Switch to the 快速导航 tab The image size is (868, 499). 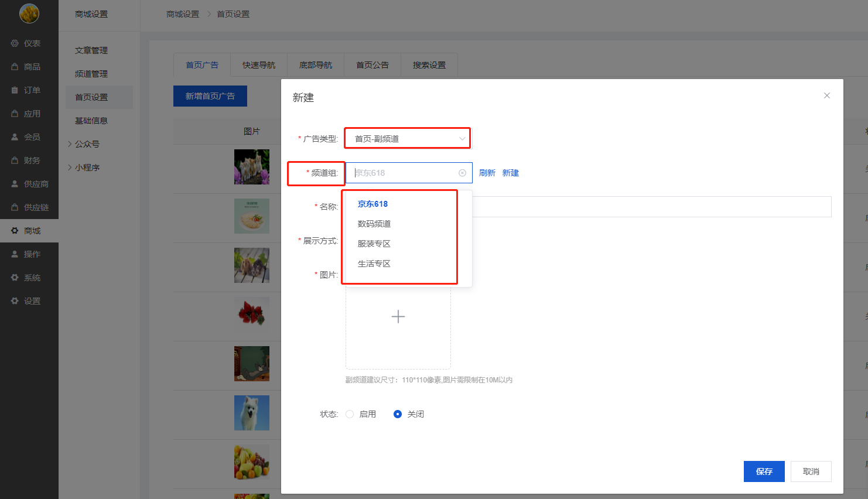click(x=259, y=65)
